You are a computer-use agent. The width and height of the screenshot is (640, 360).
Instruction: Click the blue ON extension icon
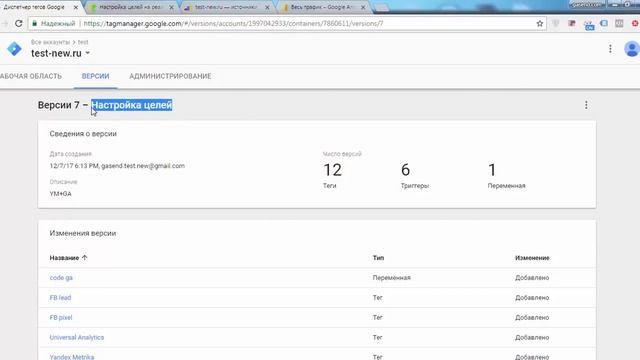click(x=589, y=24)
